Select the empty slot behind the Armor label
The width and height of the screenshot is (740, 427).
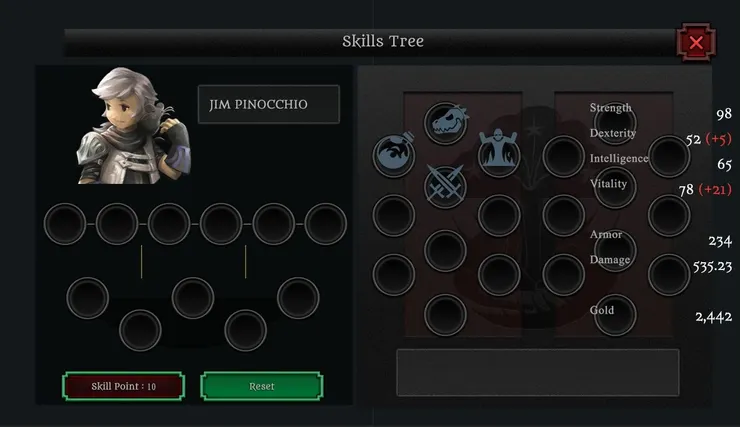pos(614,251)
